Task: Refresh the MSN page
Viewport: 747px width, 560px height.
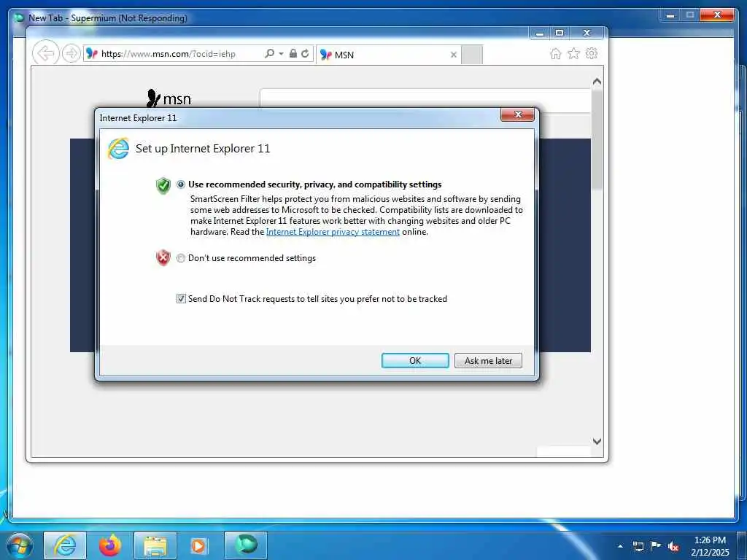Action: click(305, 53)
